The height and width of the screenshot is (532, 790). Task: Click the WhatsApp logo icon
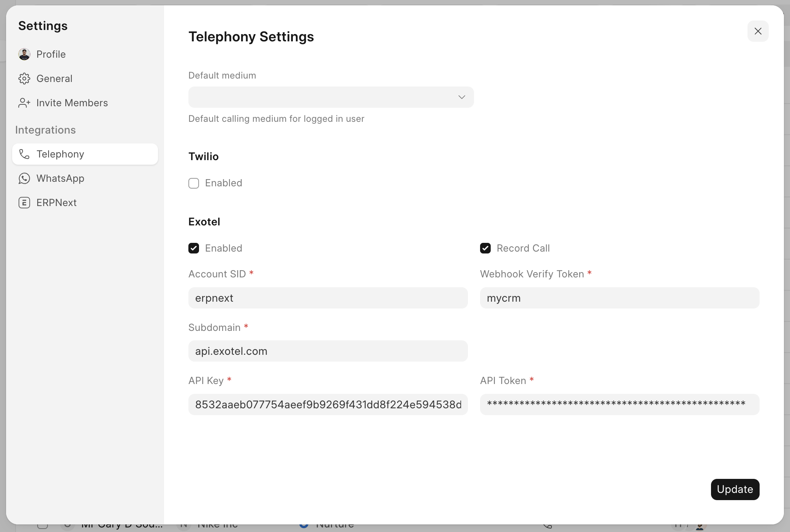click(x=24, y=178)
